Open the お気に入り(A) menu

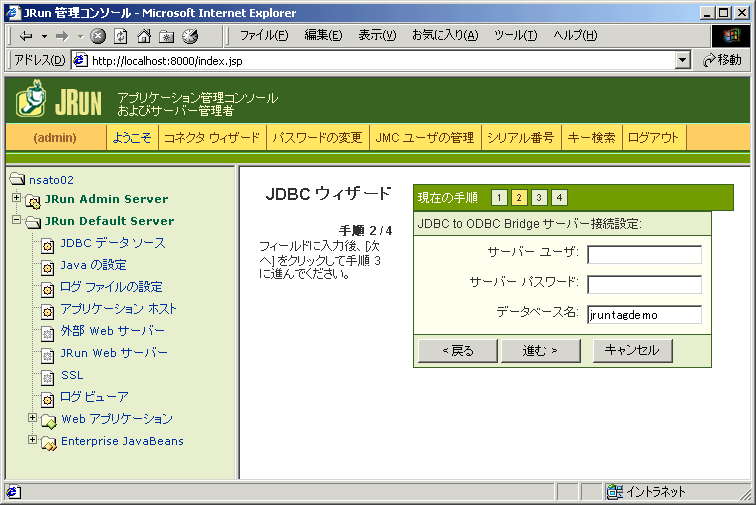pyautogui.click(x=445, y=35)
